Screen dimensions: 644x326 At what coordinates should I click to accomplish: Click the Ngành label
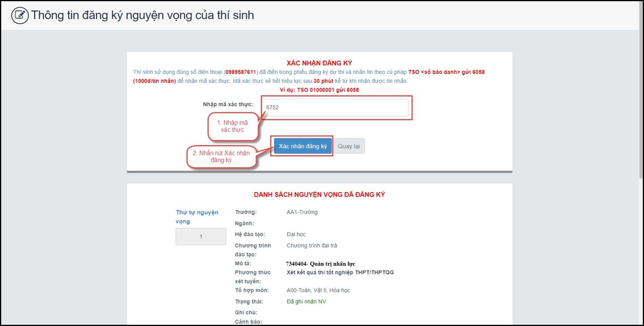point(244,223)
